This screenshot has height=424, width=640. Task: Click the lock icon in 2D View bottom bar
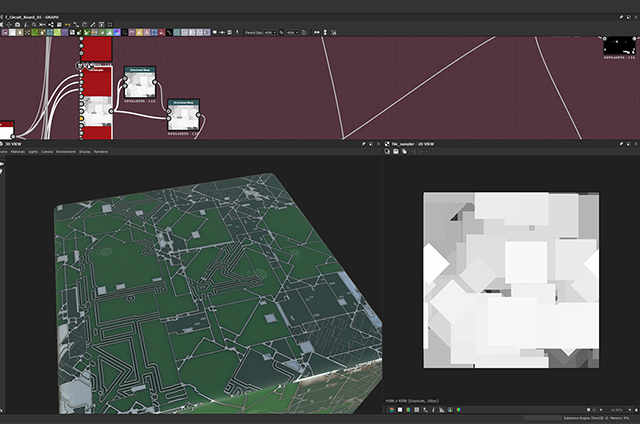(x=636, y=410)
